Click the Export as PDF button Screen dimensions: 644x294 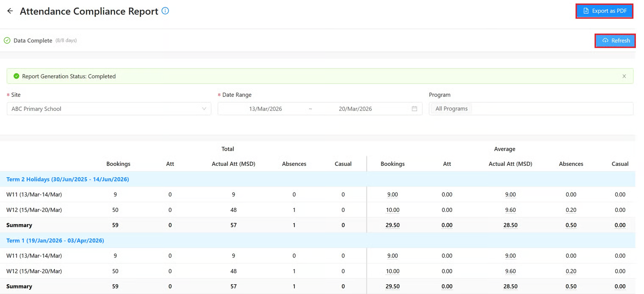604,11
